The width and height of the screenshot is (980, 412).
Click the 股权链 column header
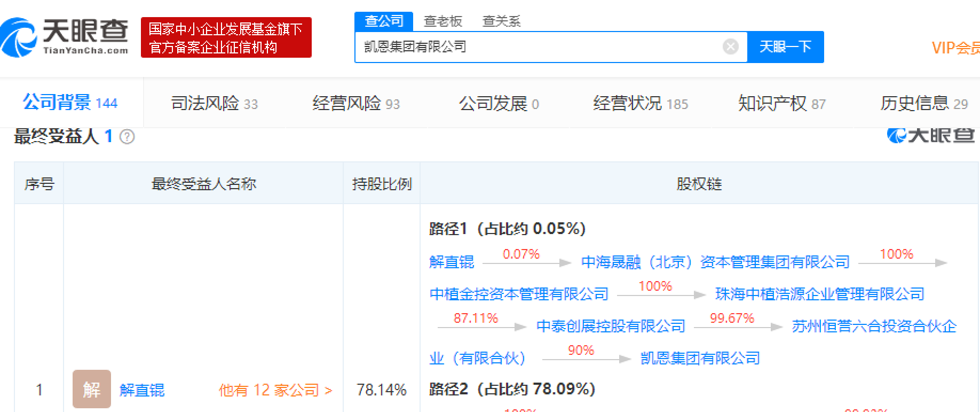coord(699,184)
